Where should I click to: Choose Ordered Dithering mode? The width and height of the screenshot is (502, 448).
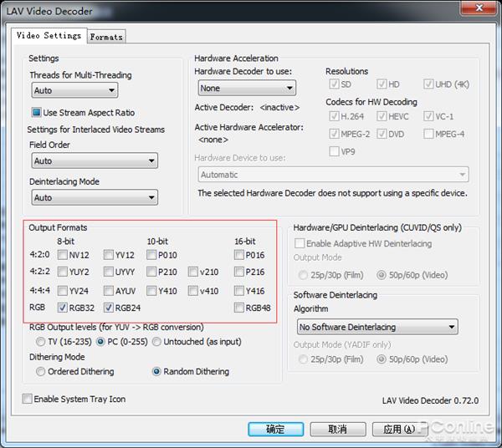coord(40,371)
